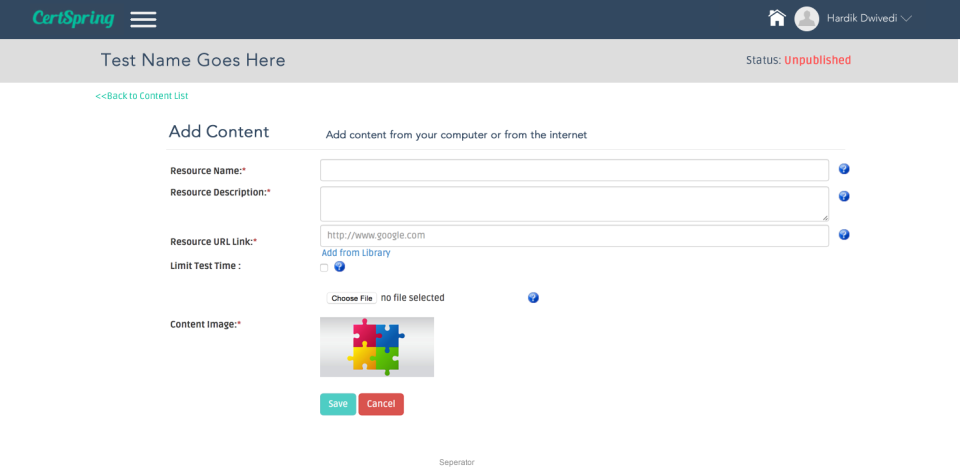
Task: Click help icon beside Resource URL field
Action: coord(844,234)
